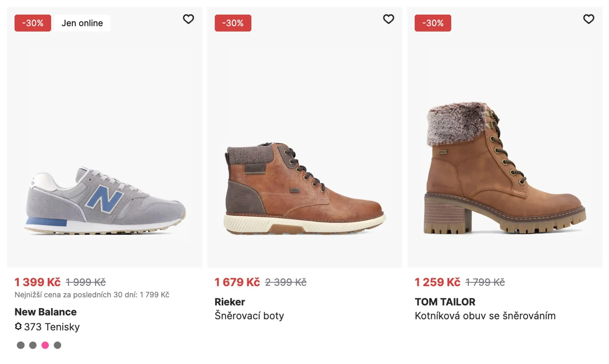Open the gray New Balance sneaker image

click(105, 200)
